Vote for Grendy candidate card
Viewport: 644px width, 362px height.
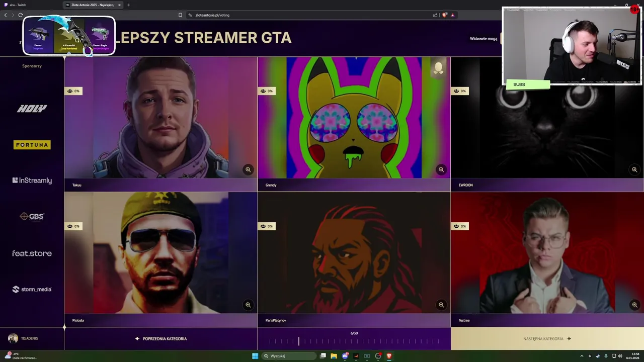pyautogui.click(x=354, y=124)
